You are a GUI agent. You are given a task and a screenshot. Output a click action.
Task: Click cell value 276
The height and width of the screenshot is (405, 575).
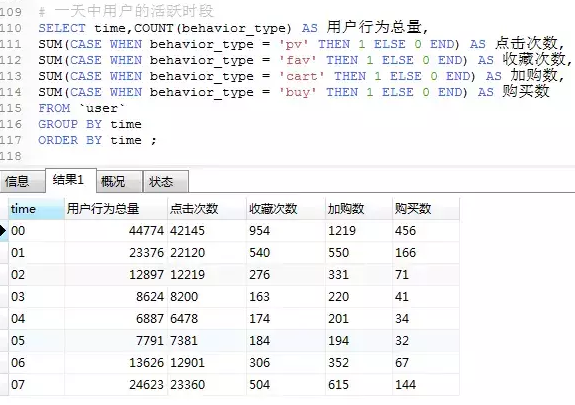[260, 275]
